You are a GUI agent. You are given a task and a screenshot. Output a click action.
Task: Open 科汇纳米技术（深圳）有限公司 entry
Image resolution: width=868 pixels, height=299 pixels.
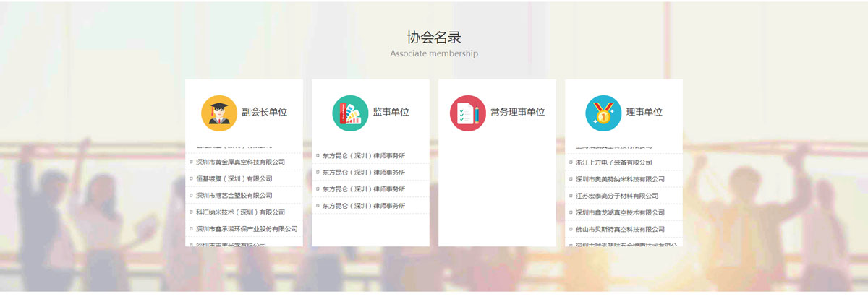pyautogui.click(x=241, y=212)
